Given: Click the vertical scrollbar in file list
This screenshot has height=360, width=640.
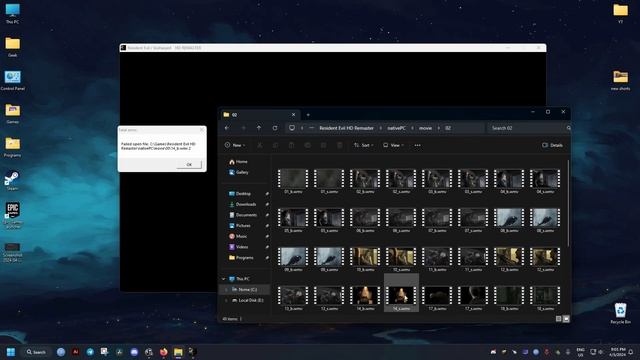Looking at the screenshot, I should point(568,204).
